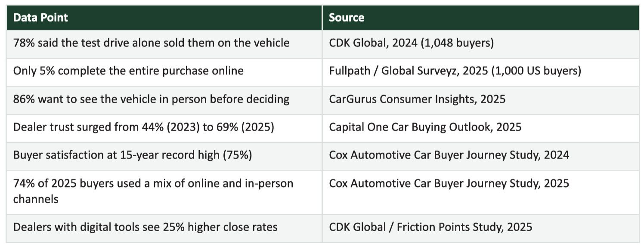
Task: Select the CDK Global, 2024 source cell
Action: pos(480,44)
